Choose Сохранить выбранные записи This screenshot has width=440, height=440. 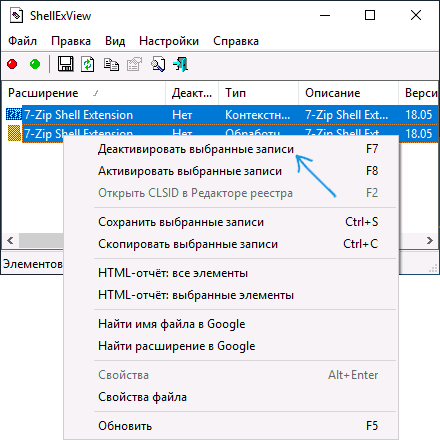(231, 222)
